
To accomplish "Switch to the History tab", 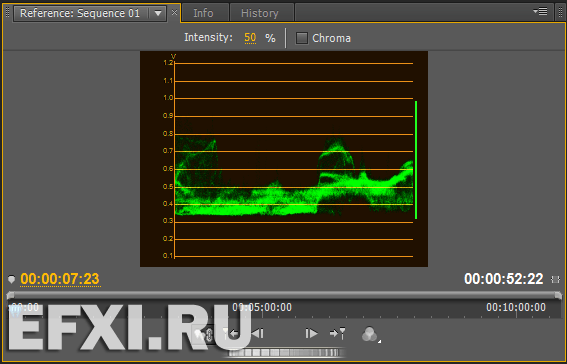I will click(260, 13).
